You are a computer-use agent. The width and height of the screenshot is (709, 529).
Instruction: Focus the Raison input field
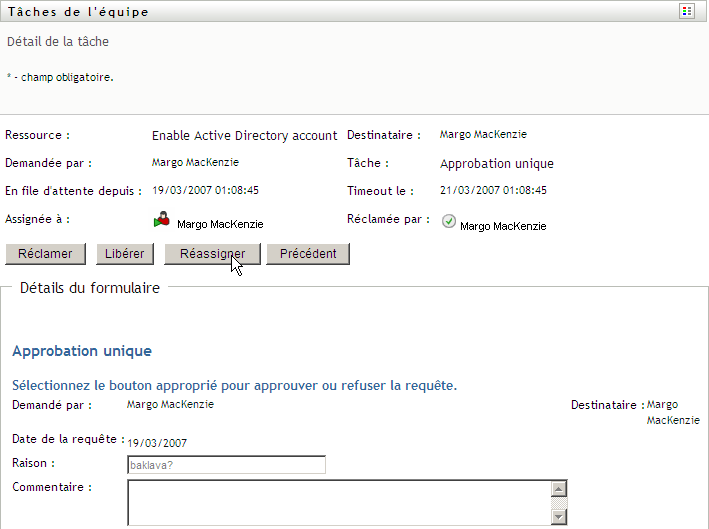226,465
